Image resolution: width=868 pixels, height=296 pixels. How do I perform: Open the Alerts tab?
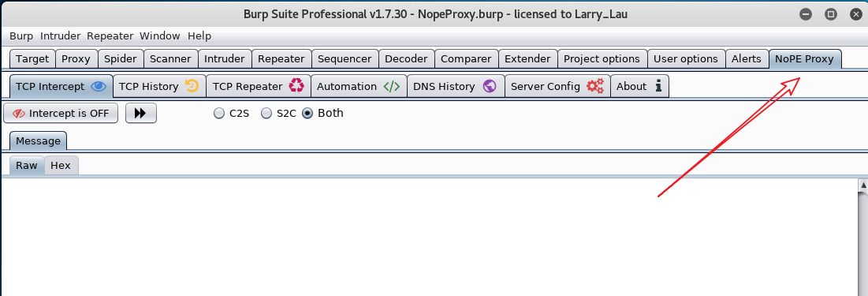pyautogui.click(x=747, y=58)
